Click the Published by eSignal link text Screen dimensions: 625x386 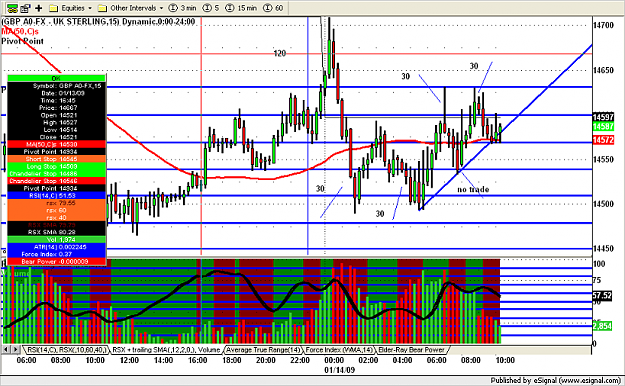(x=555, y=380)
